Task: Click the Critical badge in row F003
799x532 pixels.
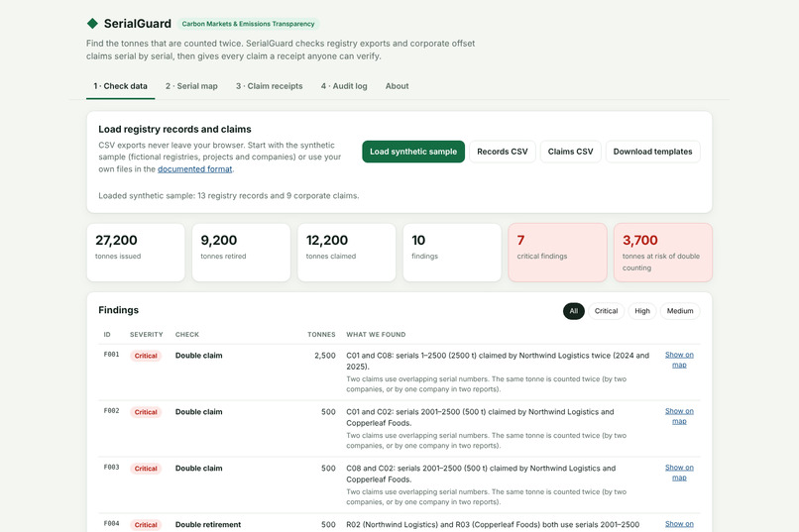Action: click(146, 469)
